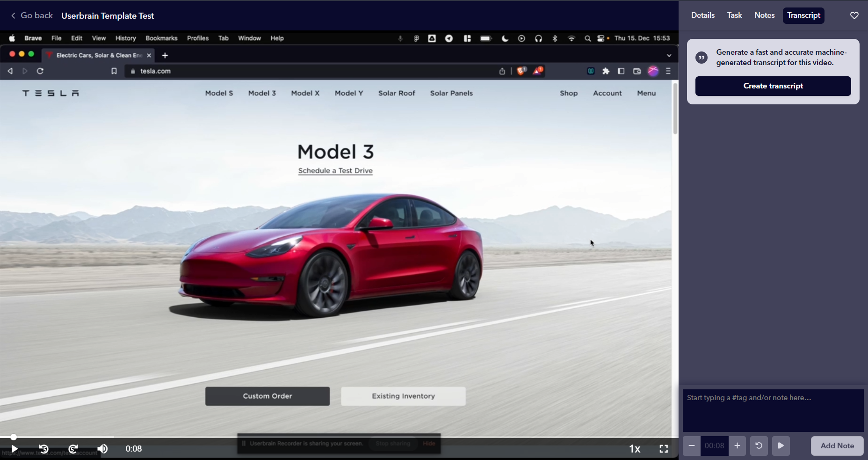Open the Brave hamburger menu
The image size is (868, 460).
(x=668, y=71)
